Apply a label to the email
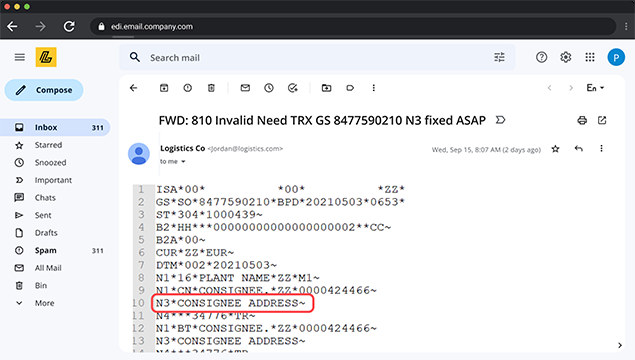 (350, 88)
